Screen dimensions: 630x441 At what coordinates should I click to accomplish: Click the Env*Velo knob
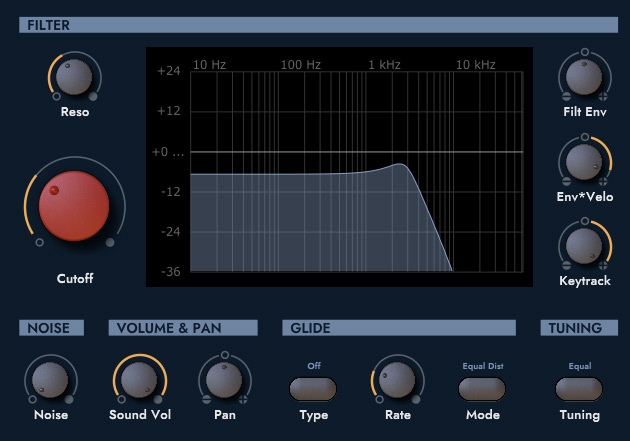[x=585, y=162]
